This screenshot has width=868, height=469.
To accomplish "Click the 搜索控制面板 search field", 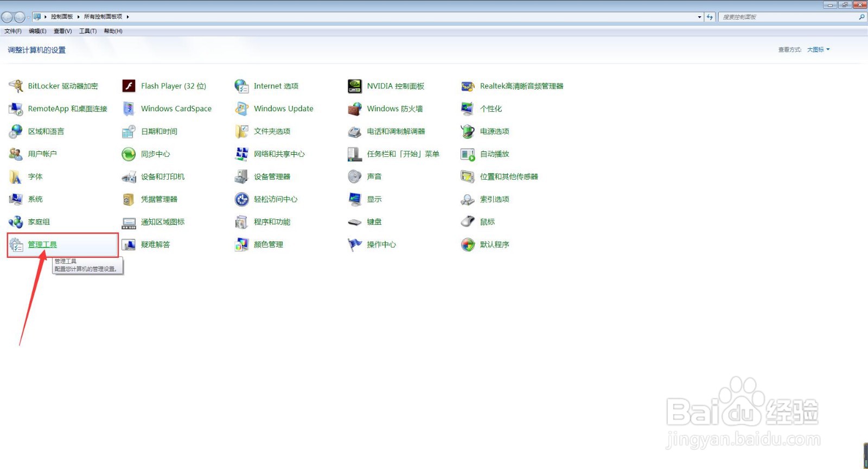I will [x=789, y=17].
